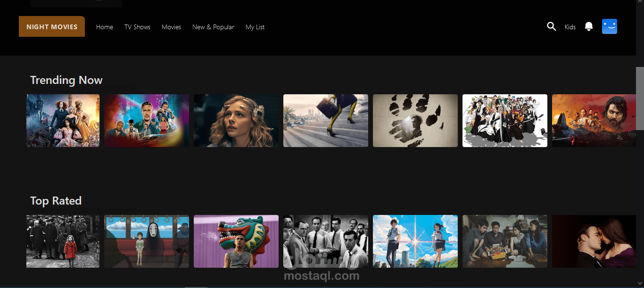644x288 pixels.
Task: Open the TV Shows section
Action: [x=137, y=27]
